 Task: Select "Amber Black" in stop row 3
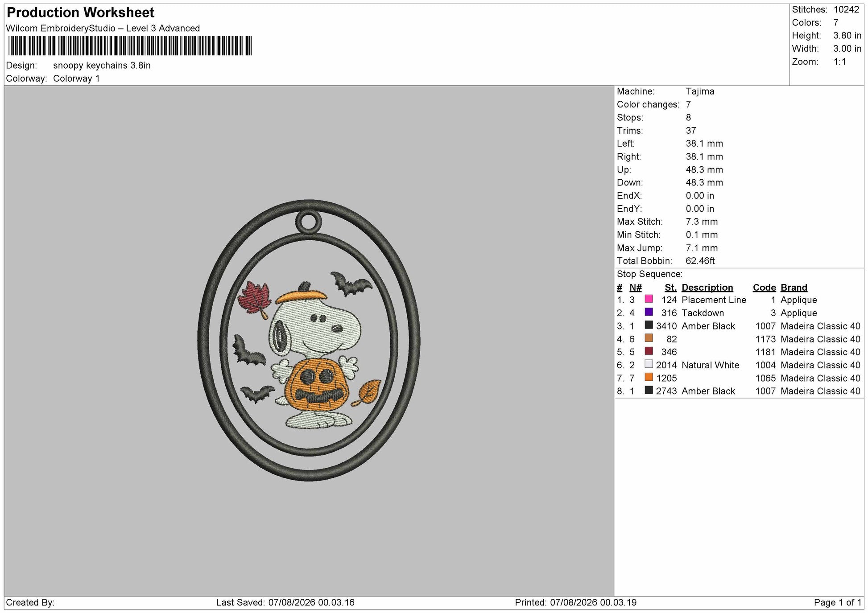[x=708, y=326]
